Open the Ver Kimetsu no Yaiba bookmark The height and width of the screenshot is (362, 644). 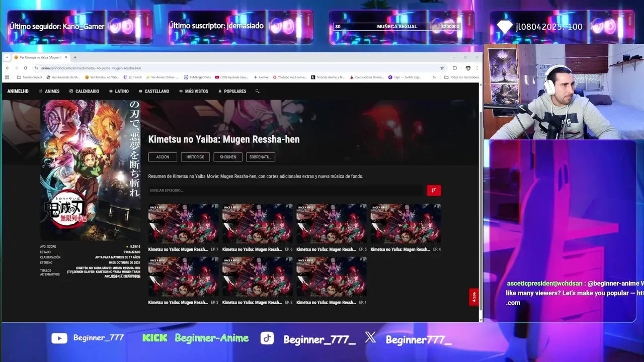(102, 77)
